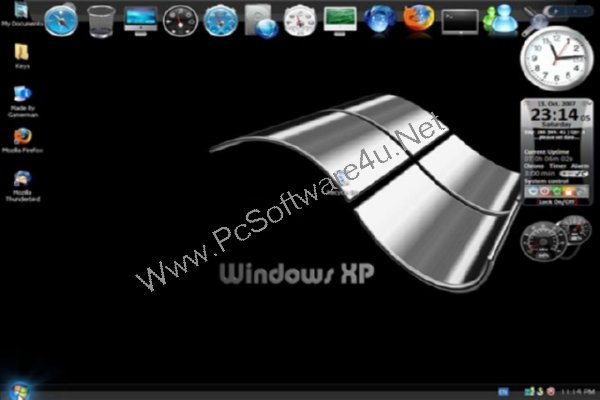The height and width of the screenshot is (400, 600).
Task: Open the Keys folder on the desktop
Action: coord(22,56)
